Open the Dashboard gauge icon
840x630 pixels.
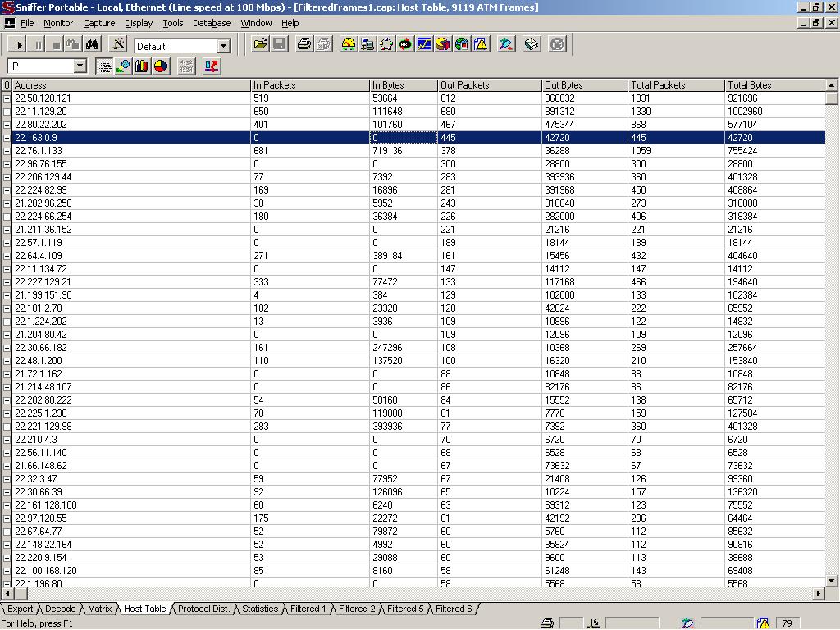[x=349, y=44]
